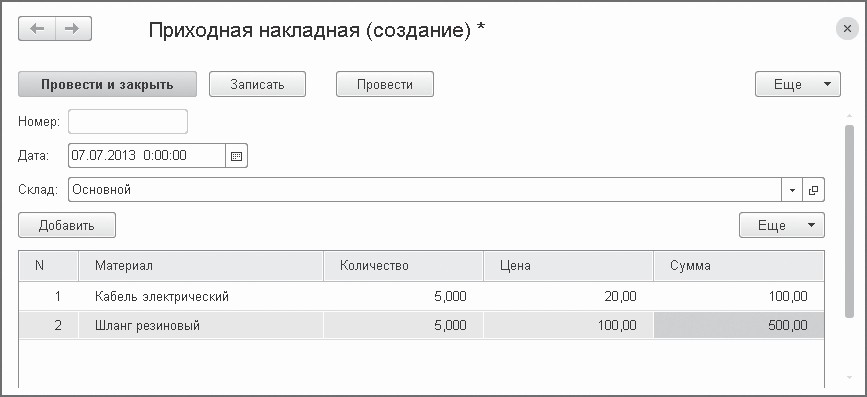Click the vertical scrollbar thumb
This screenshot has width=867, height=397.
click(849, 221)
